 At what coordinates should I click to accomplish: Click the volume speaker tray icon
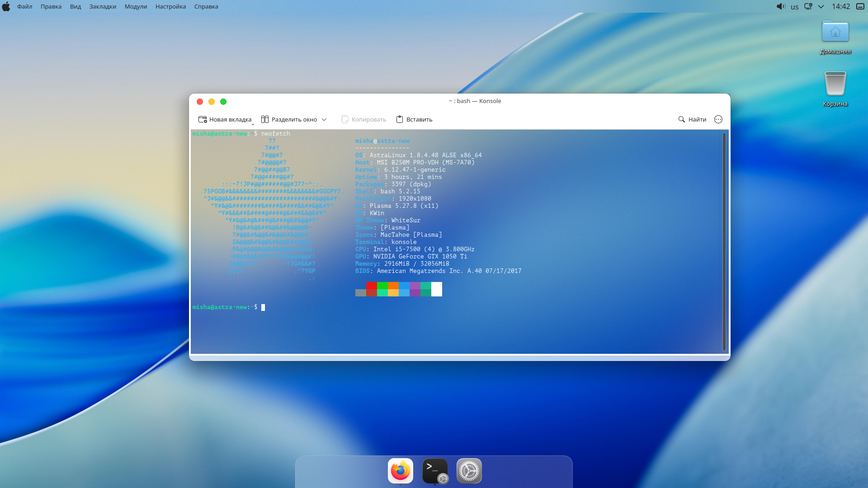click(781, 7)
